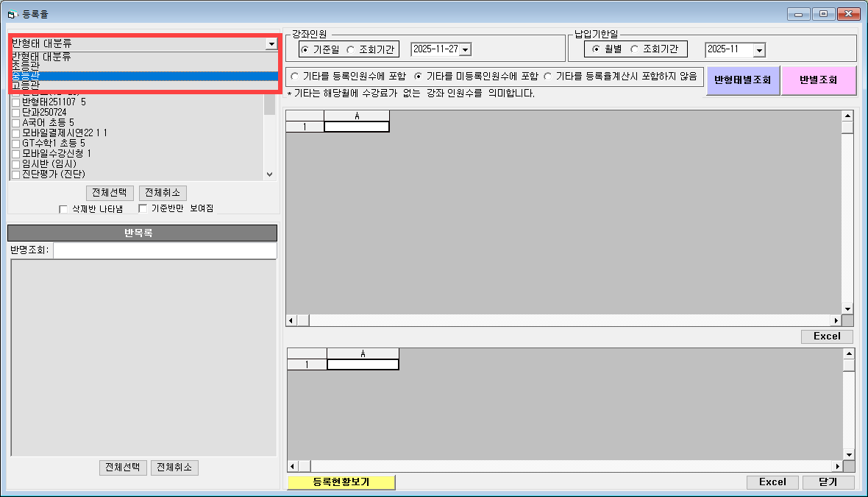
Task: Click the purple 반형태별조회 button
Action: [743, 80]
